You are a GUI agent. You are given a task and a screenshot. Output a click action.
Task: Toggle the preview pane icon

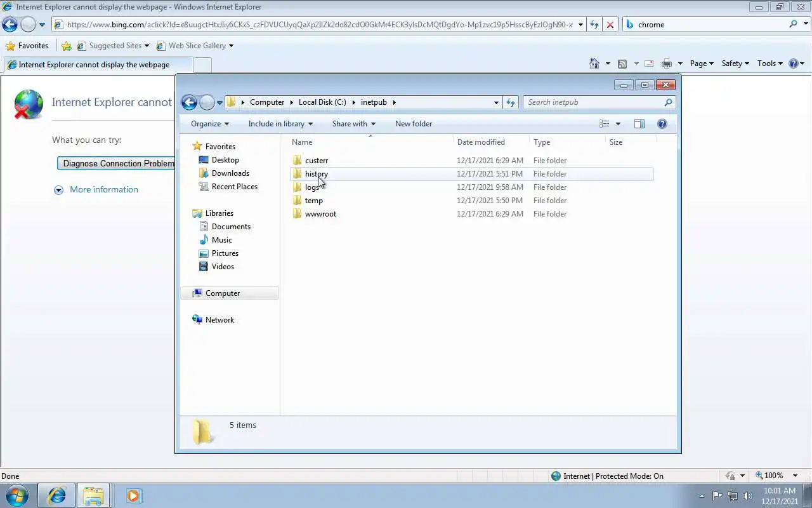coord(639,124)
